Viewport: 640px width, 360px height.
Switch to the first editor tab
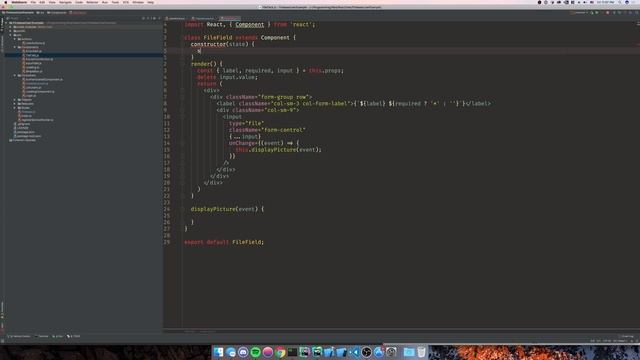(x=176, y=18)
